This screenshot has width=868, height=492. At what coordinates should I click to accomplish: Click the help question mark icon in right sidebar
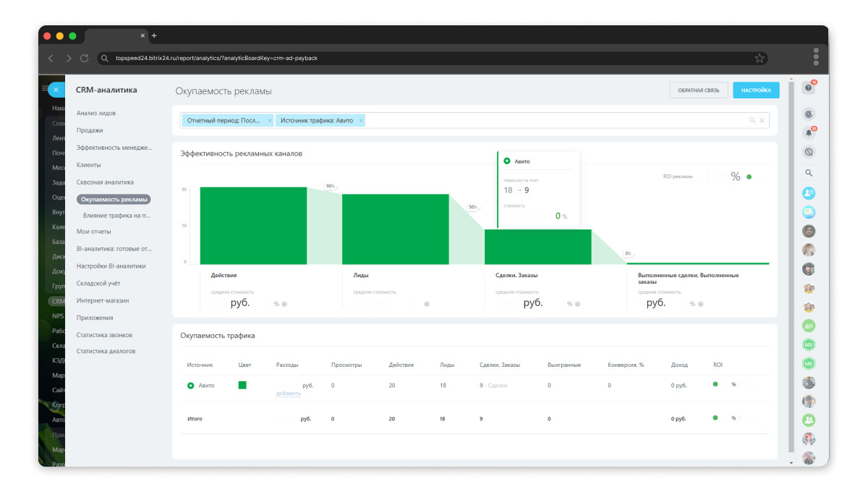[809, 88]
